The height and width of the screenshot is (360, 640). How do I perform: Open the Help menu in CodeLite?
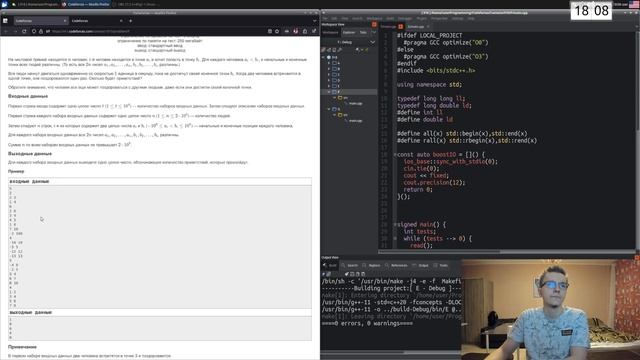click(x=471, y=18)
